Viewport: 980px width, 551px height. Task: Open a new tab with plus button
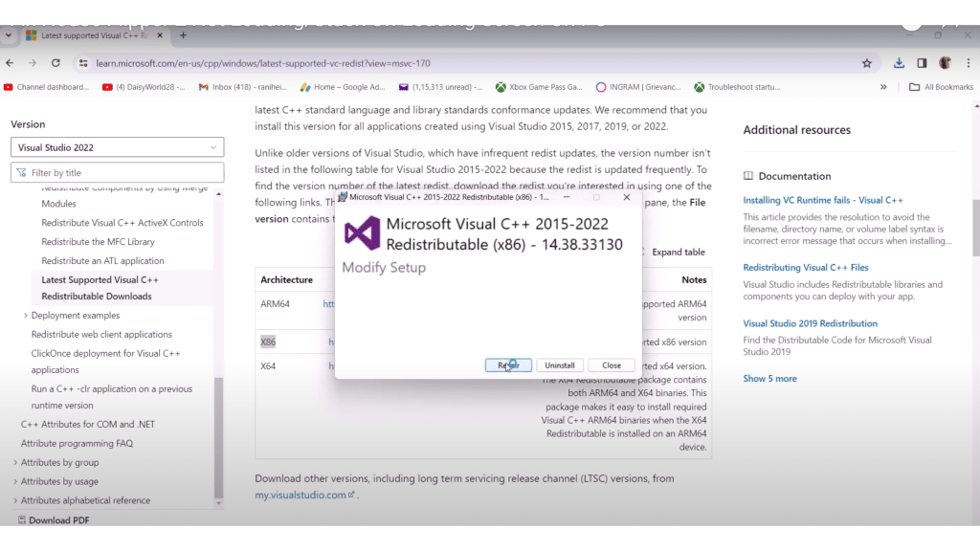[x=183, y=35]
